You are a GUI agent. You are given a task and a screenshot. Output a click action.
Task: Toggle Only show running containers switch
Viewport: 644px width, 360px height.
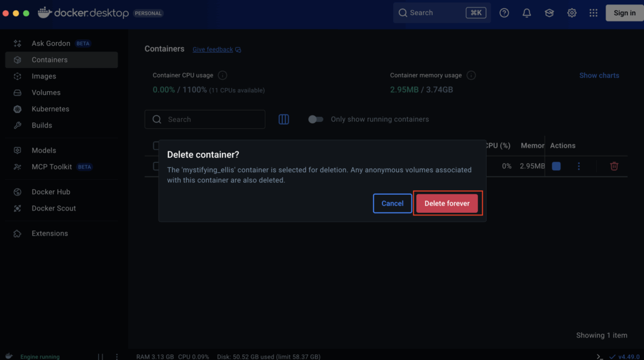click(x=316, y=119)
